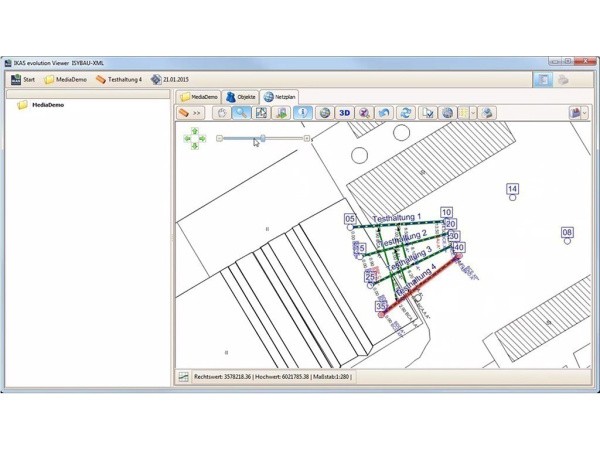Viewport: 600px width, 450px height.
Task: Click the 3D view button
Action: (344, 113)
